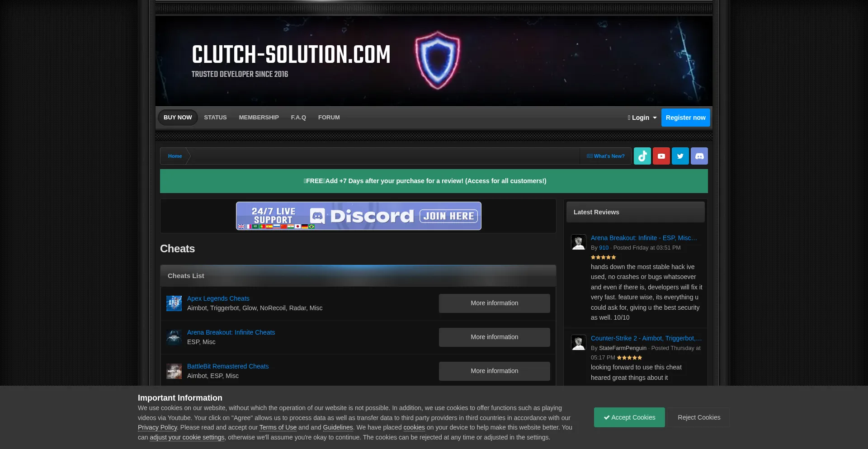Navigate to the FORUM
868x449 pixels.
point(329,118)
